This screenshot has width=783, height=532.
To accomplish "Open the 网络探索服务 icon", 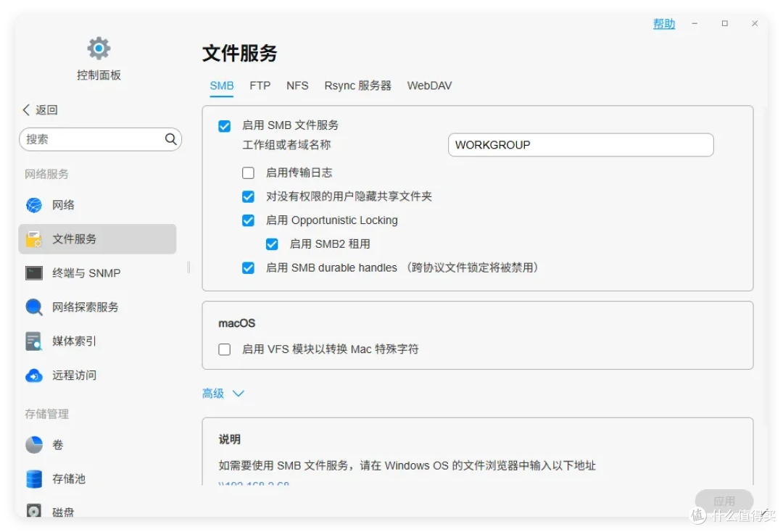I will point(34,307).
